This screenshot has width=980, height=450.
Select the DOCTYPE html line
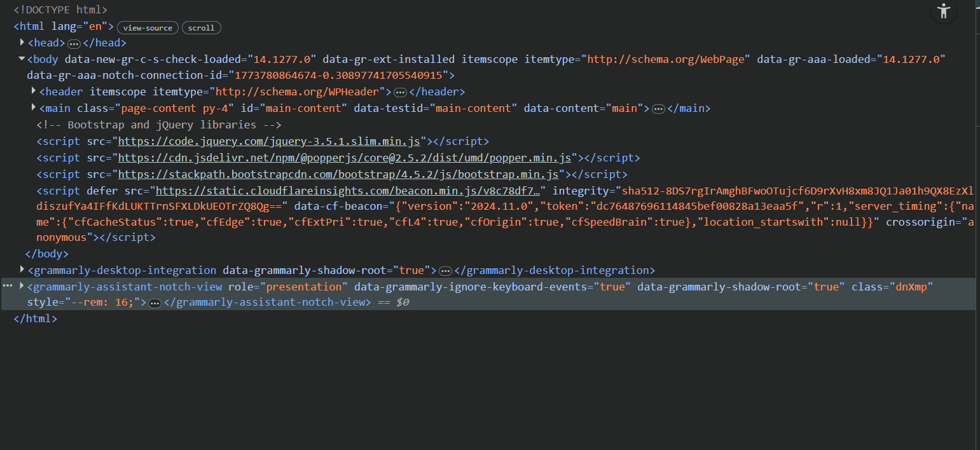pos(60,10)
